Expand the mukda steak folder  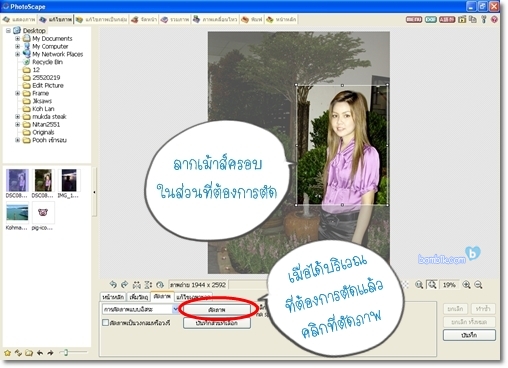pyautogui.click(x=17, y=117)
